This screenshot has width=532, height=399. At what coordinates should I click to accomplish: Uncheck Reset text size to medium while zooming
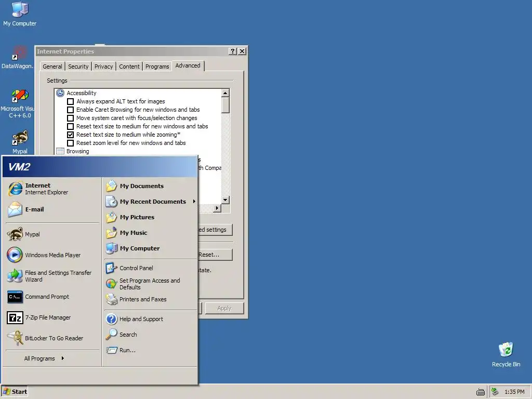coord(70,135)
